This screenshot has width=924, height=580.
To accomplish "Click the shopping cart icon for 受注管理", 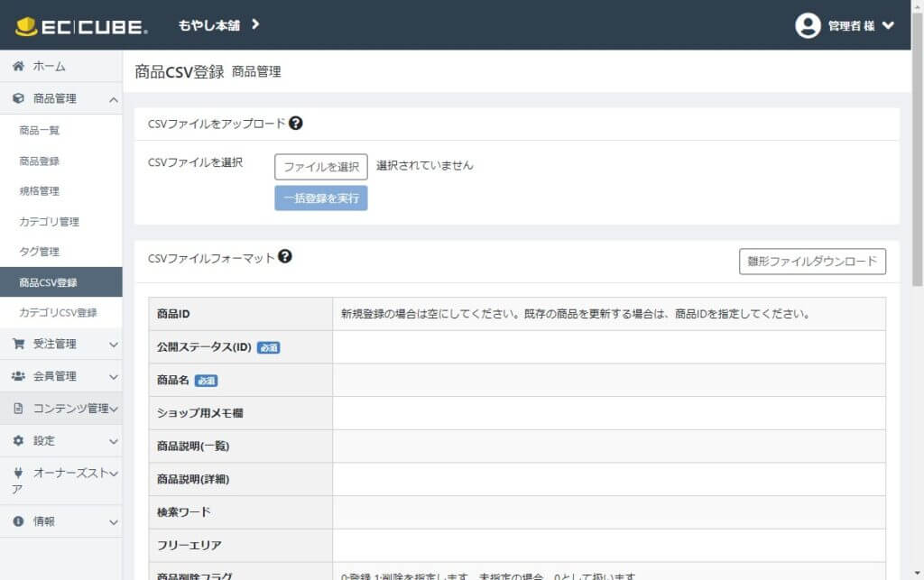I will [x=18, y=344].
